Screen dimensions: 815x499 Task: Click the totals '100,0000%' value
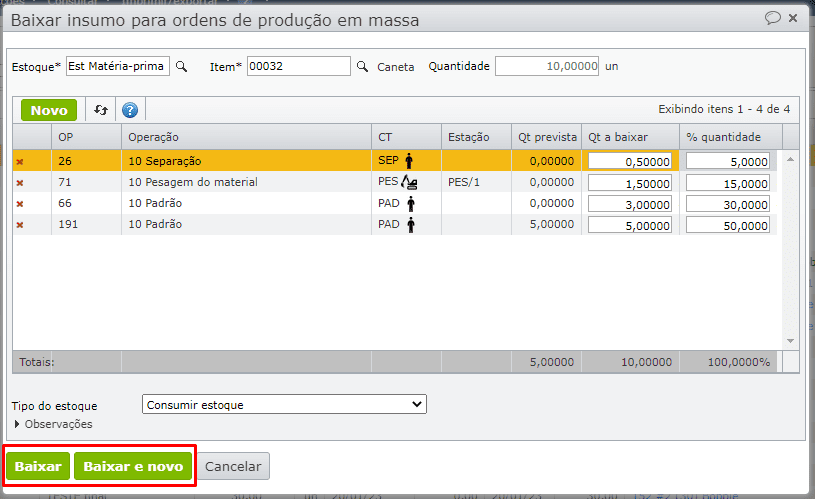pyautogui.click(x=739, y=362)
